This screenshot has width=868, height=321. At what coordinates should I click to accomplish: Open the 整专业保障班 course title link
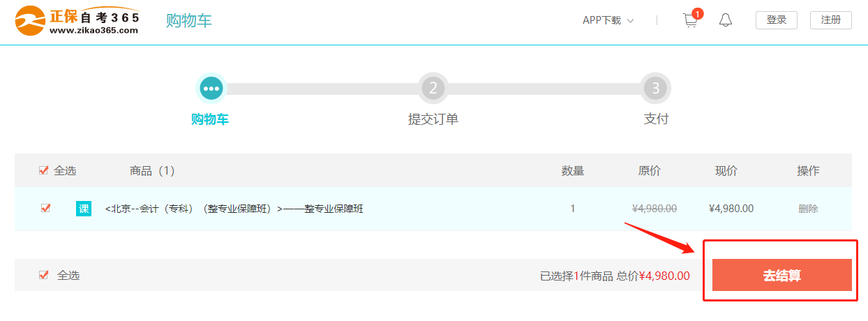click(x=234, y=208)
